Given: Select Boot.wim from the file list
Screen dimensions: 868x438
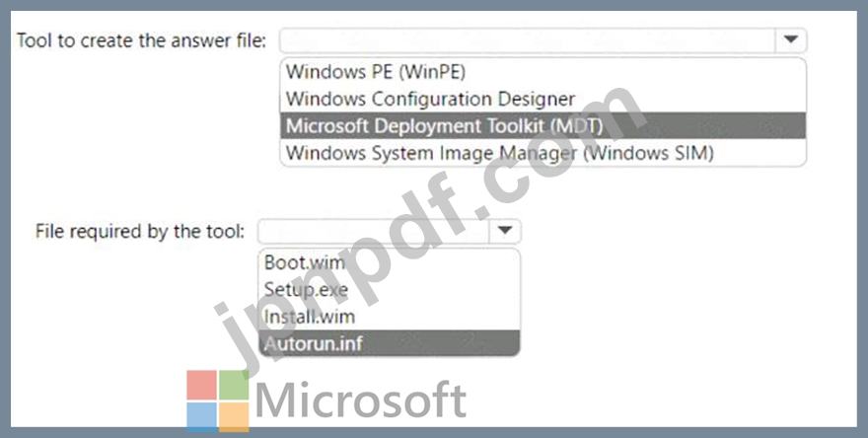Looking at the screenshot, I should (390, 262).
